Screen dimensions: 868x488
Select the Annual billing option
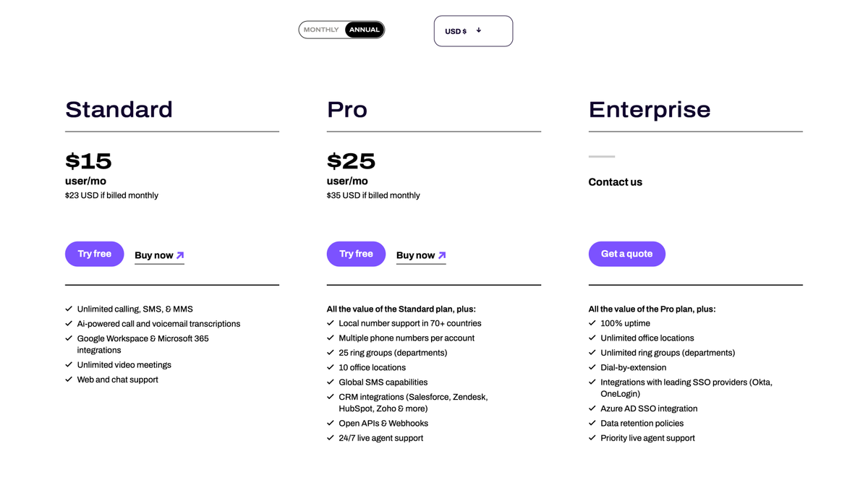[364, 30]
